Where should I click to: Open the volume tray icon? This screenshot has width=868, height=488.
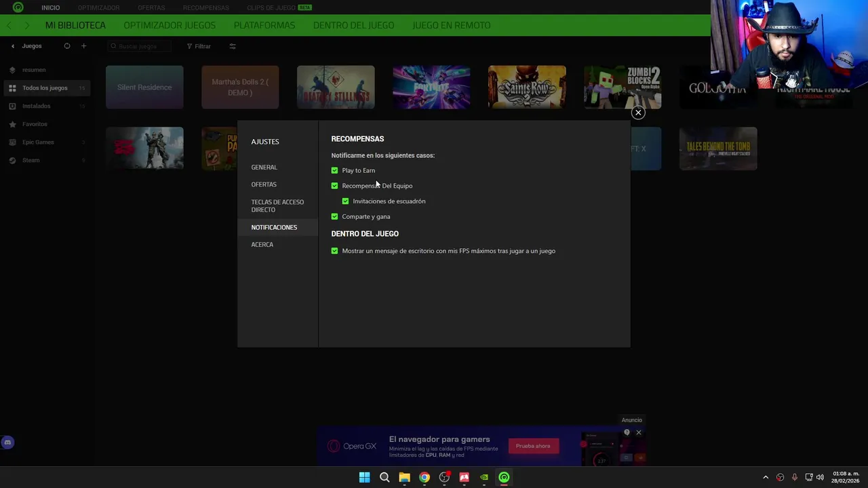pyautogui.click(x=820, y=477)
